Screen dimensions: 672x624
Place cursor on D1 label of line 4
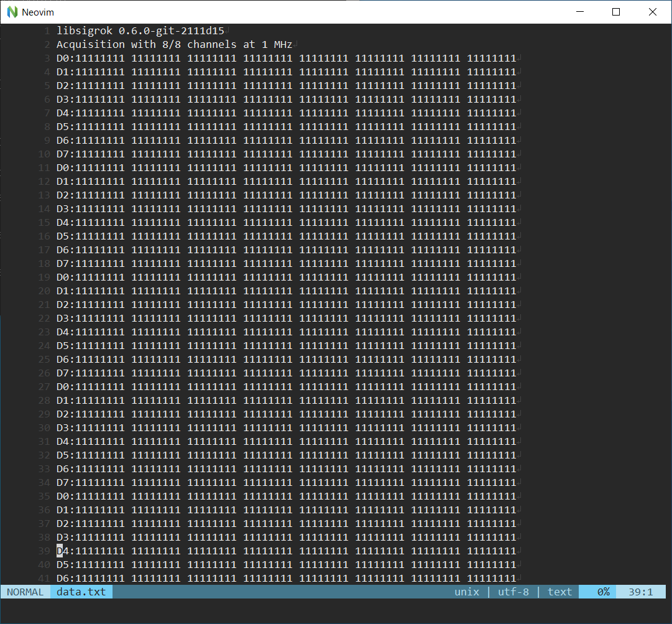pyautogui.click(x=63, y=72)
